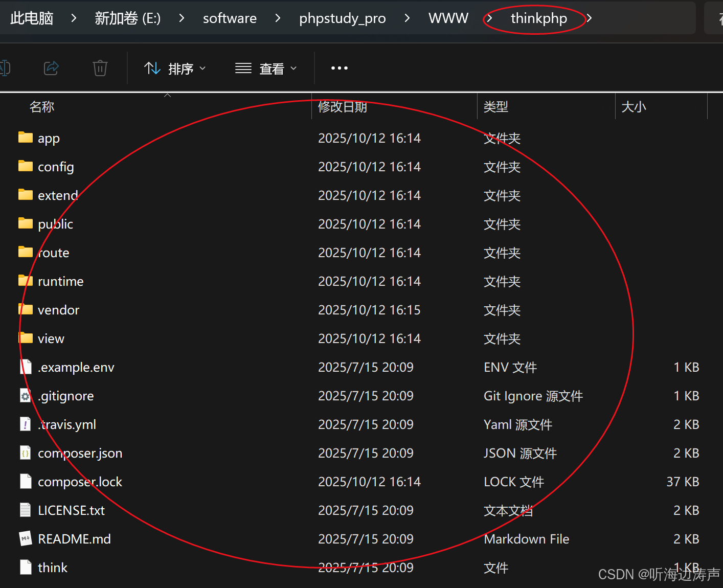
Task: Click the runtime folder icon
Action: point(26,280)
